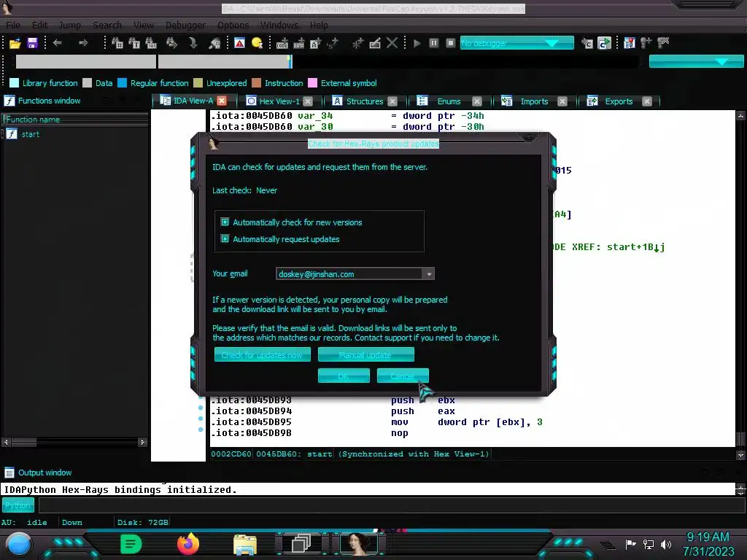Open the Debugger menu

(x=185, y=26)
